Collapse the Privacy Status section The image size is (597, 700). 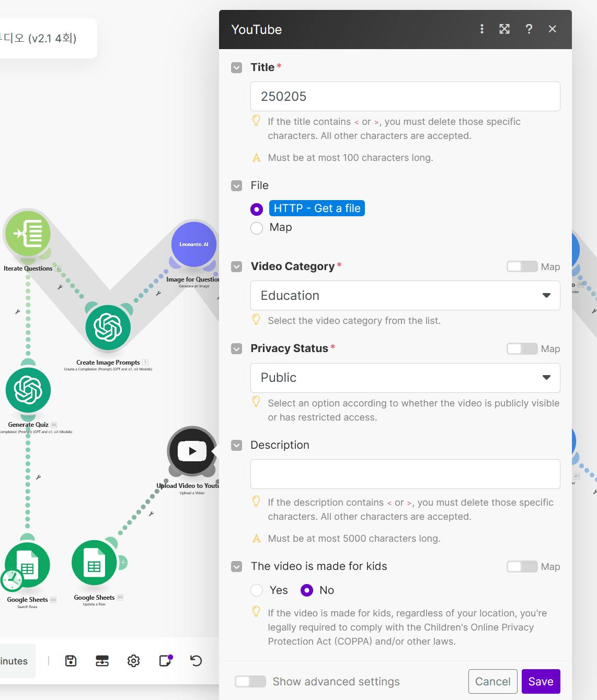point(237,348)
